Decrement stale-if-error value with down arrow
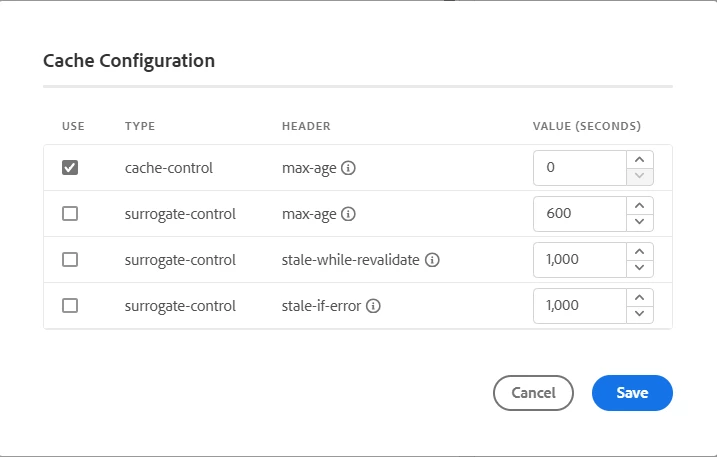 640,315
